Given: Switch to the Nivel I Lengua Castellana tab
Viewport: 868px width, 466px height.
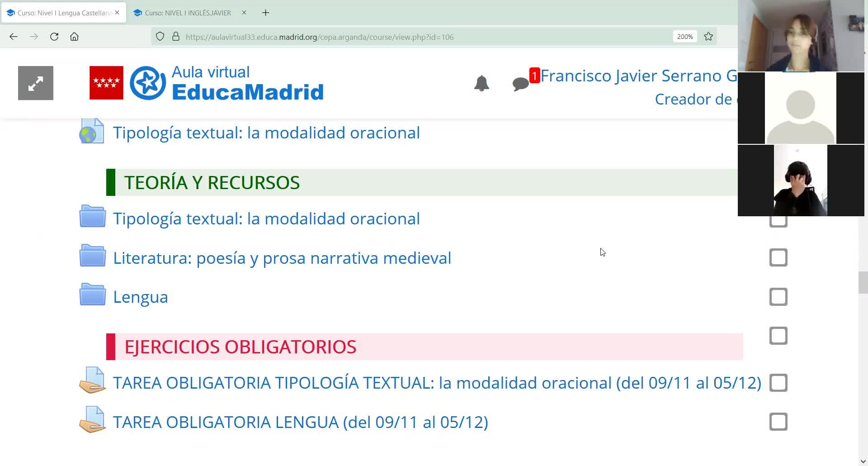Looking at the screenshot, I should tap(64, 13).
